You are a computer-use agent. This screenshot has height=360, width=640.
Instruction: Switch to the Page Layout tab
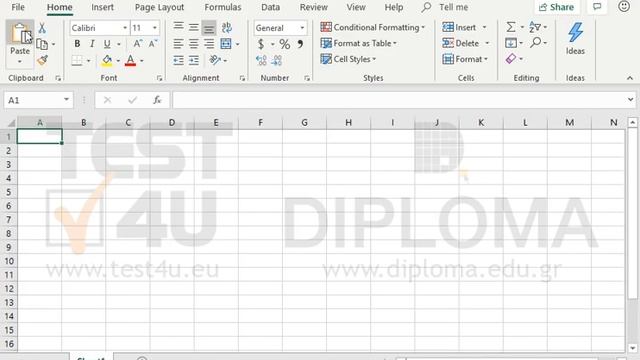(159, 7)
